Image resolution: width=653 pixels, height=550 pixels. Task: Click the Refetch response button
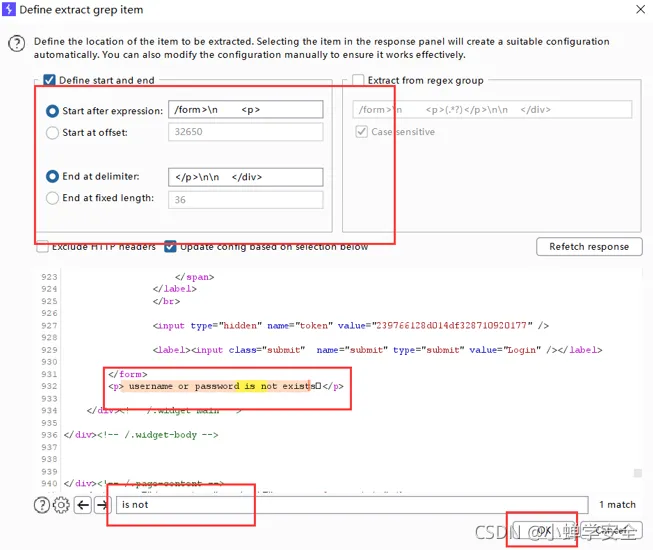(x=589, y=246)
